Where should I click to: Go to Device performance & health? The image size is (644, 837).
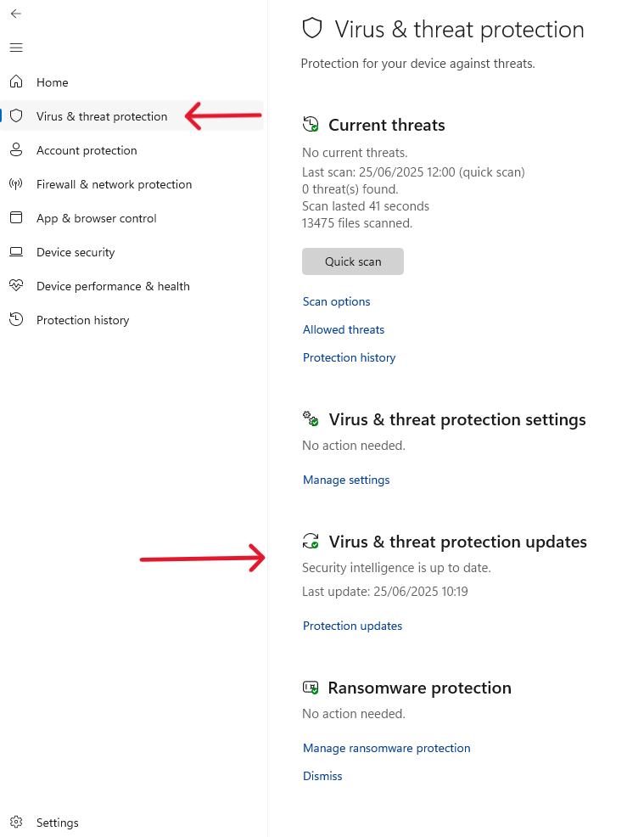[x=113, y=286]
